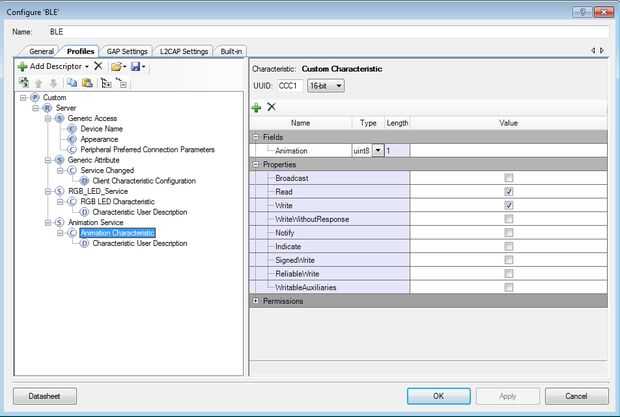Collapse the Custom profile tree node
Viewport: 620px width, 417px height.
pyautogui.click(x=23, y=98)
